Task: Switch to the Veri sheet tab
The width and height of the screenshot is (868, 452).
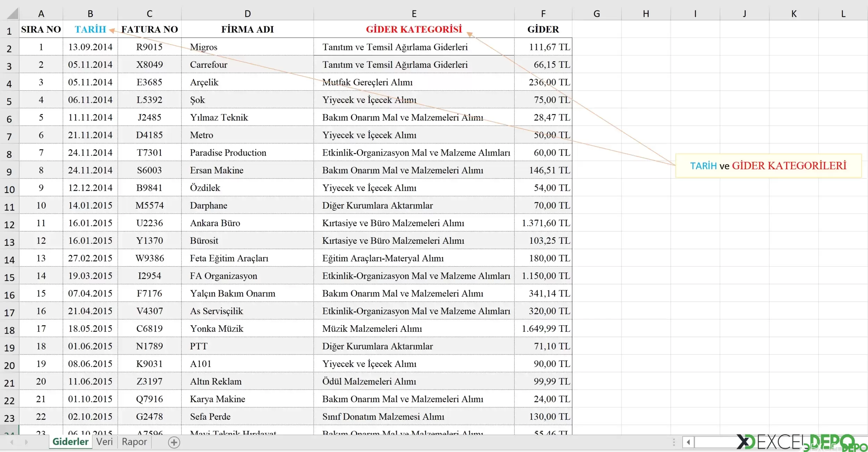Action: coord(105,442)
